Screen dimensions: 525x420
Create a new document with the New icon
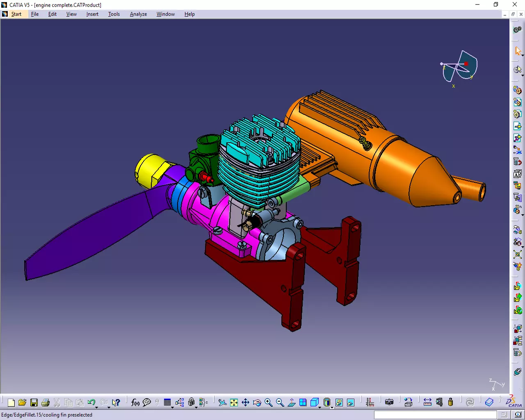[11, 403]
